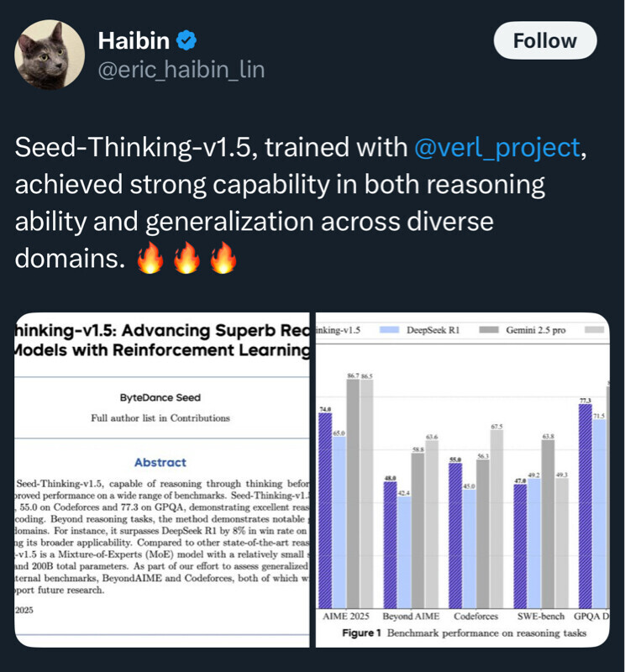The height and width of the screenshot is (672, 625).
Task: Open the benchmark chart image
Action: click(463, 480)
